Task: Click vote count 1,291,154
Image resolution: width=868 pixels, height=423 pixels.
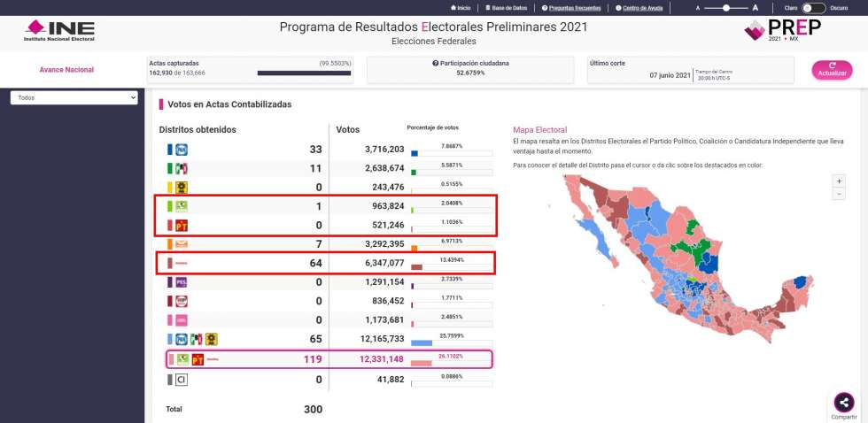Action: pyautogui.click(x=384, y=282)
